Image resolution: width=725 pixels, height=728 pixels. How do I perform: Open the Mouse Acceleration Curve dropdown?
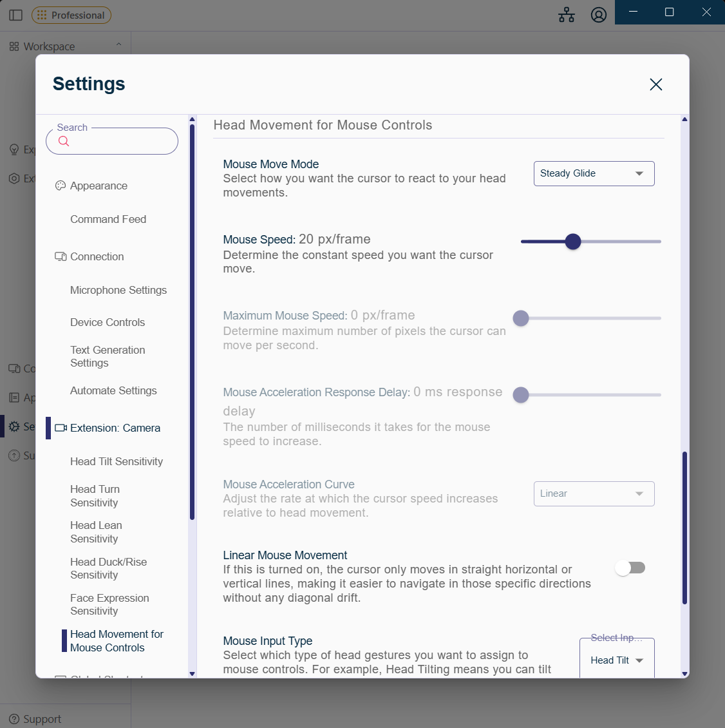point(594,493)
